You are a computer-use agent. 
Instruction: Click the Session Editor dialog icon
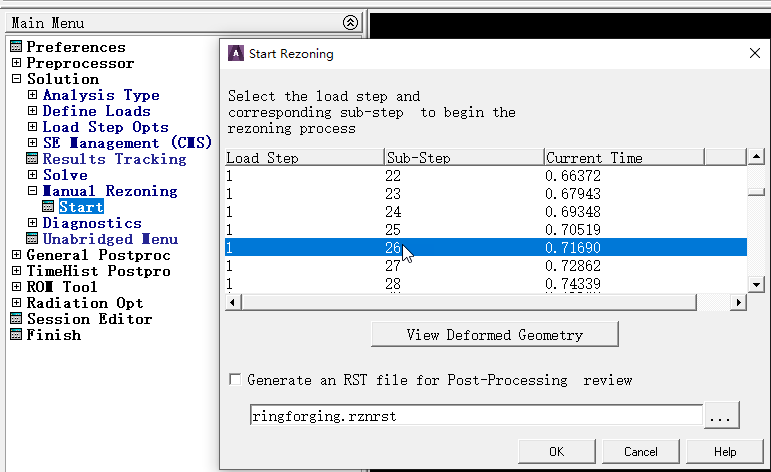(x=16, y=319)
